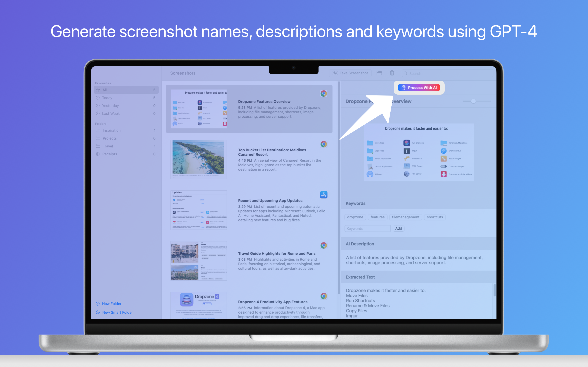Screen dimensions: 588x367
Task: Click the New Smart Folder gear icon
Action: [98, 312]
